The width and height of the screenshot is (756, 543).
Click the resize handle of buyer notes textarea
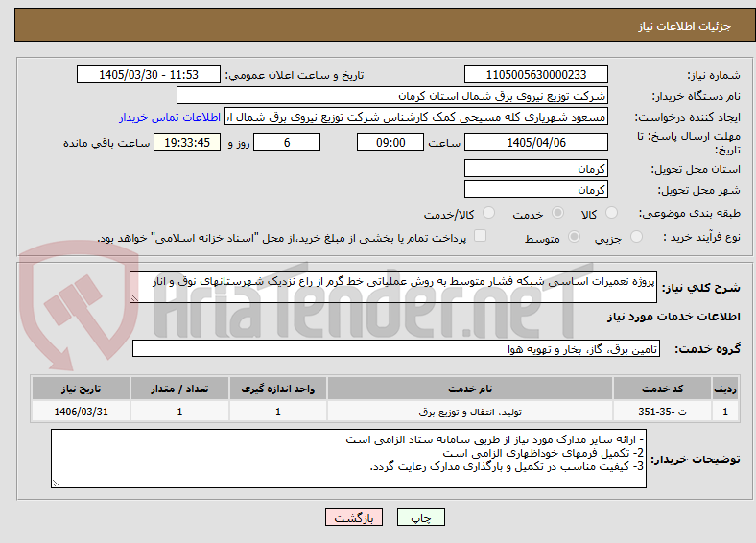tap(56, 484)
